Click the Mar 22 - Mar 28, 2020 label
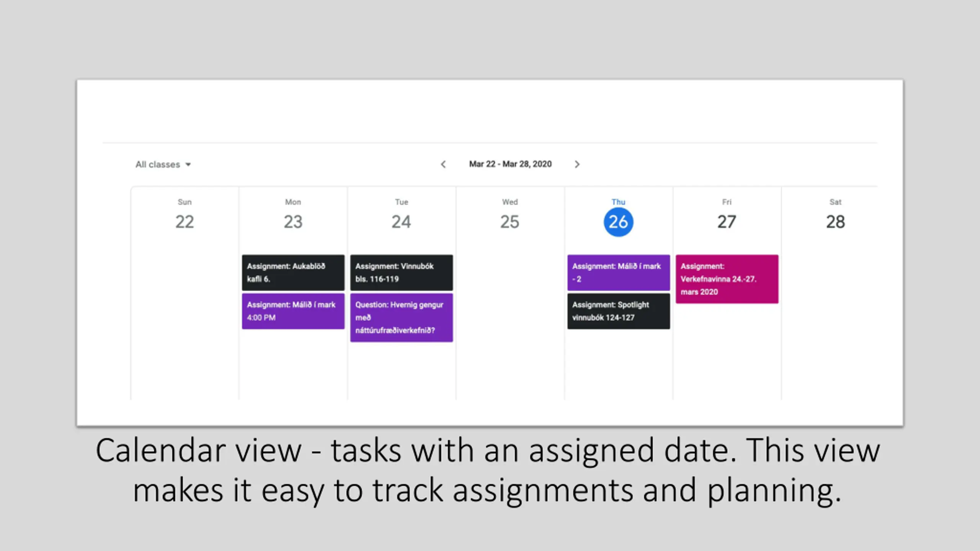 [510, 164]
